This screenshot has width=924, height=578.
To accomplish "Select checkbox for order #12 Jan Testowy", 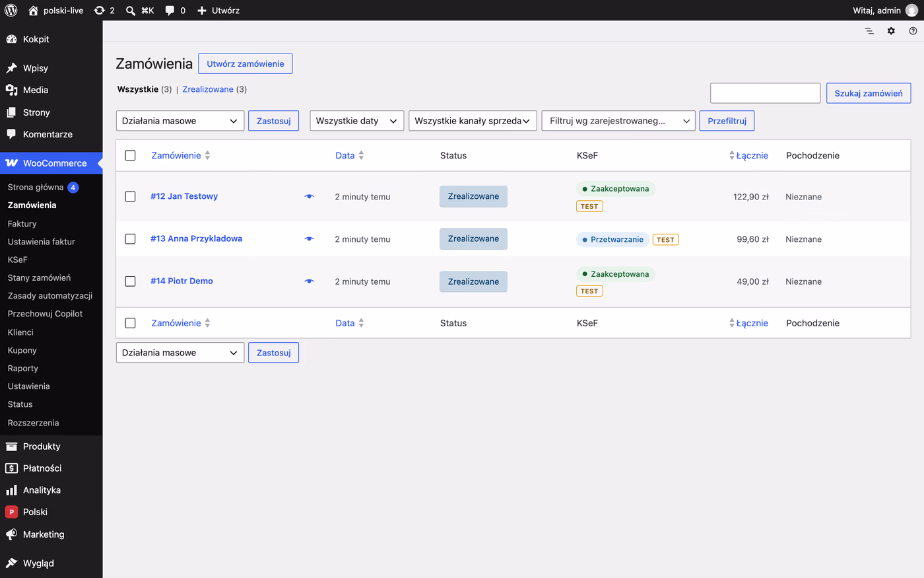I will [x=130, y=196].
